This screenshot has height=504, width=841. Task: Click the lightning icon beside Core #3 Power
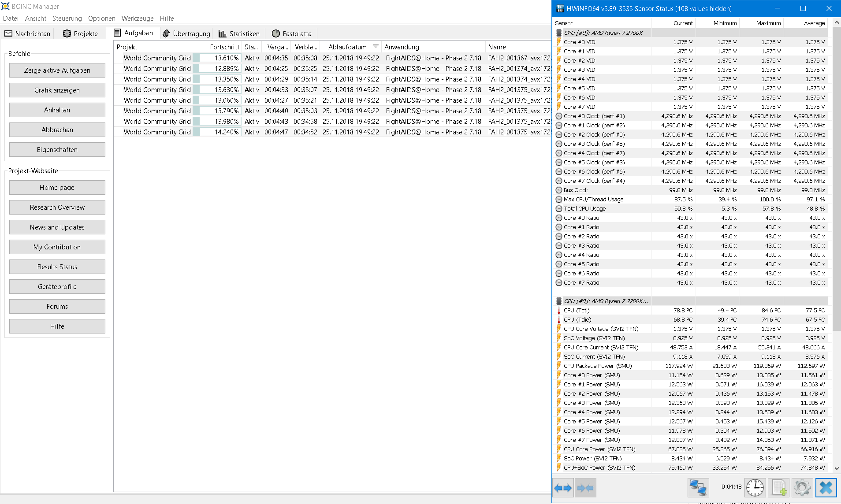click(559, 403)
